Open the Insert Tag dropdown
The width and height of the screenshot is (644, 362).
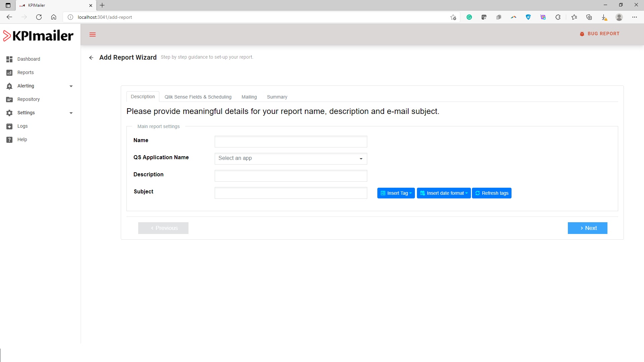pyautogui.click(x=396, y=193)
